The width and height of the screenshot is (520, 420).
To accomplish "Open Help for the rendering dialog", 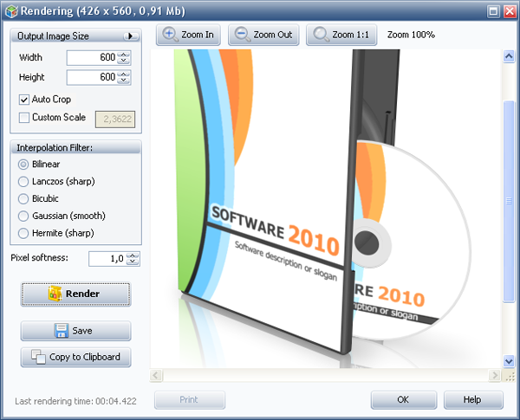I will tap(473, 400).
